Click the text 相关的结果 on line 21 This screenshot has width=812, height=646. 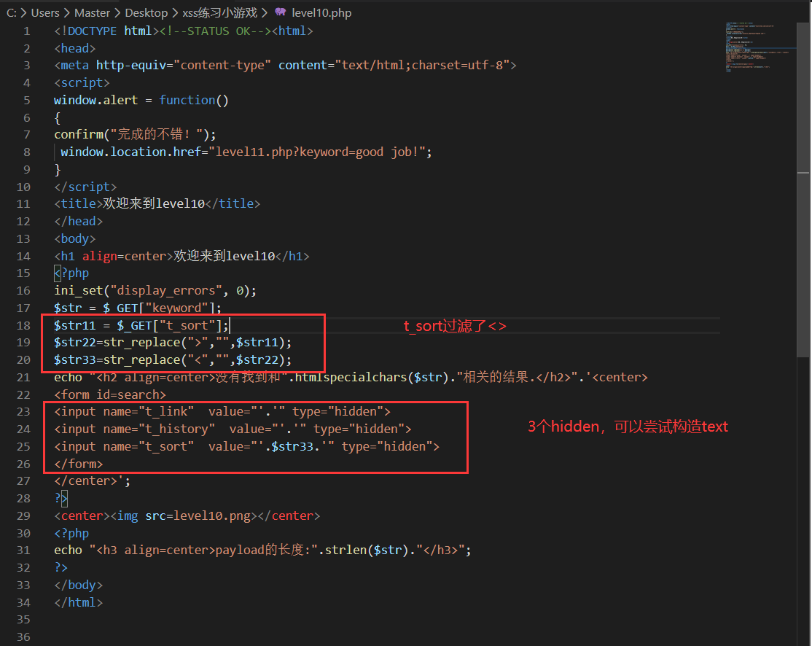[x=496, y=377]
